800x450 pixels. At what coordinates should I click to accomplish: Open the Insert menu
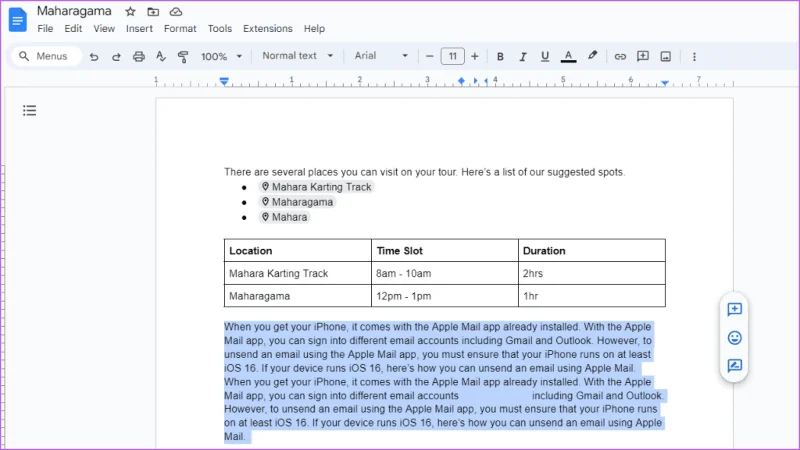click(139, 29)
